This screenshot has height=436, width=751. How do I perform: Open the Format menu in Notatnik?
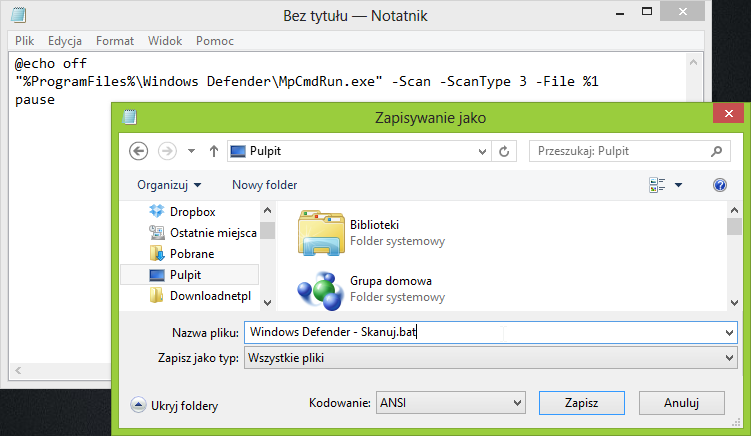click(115, 41)
